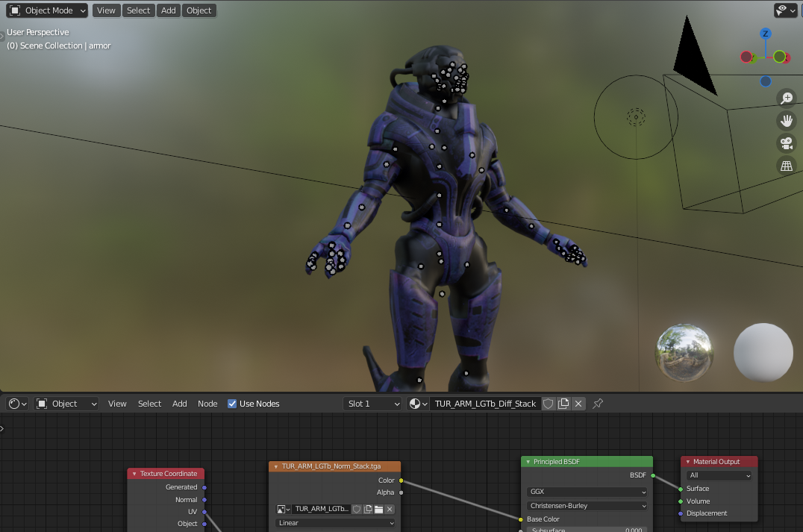Click the negative Z axis dot on gizmo

point(766,81)
